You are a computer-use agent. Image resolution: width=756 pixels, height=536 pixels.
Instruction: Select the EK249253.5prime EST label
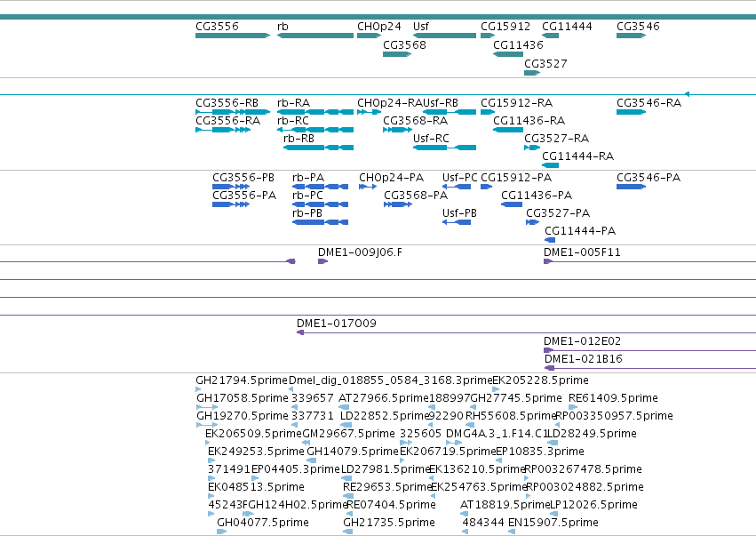point(256,452)
